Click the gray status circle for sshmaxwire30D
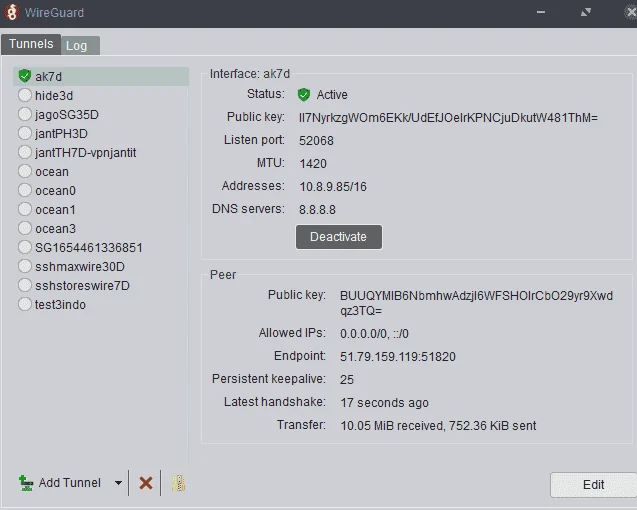This screenshot has height=510, width=637. [25, 266]
